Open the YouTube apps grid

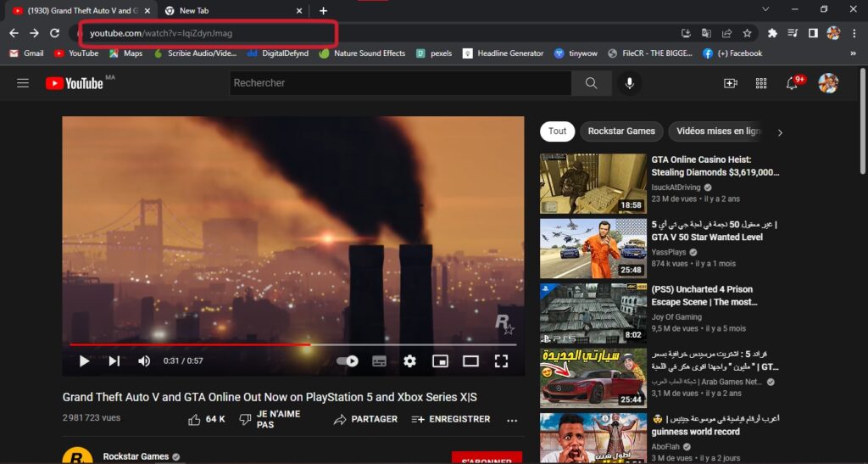(761, 83)
